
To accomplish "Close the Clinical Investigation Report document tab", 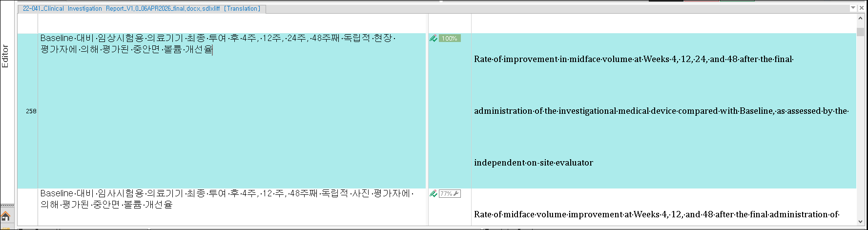I will (862, 8).
